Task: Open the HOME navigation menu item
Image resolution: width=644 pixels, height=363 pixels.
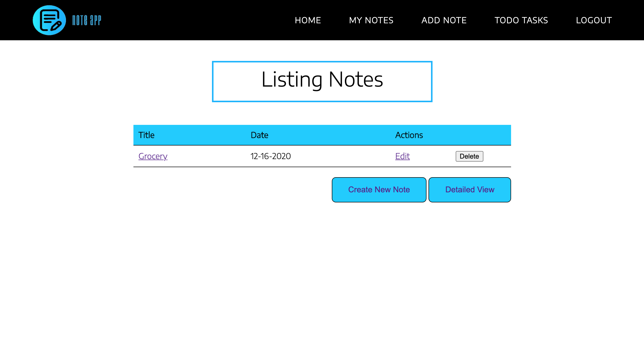Action: coord(307,20)
